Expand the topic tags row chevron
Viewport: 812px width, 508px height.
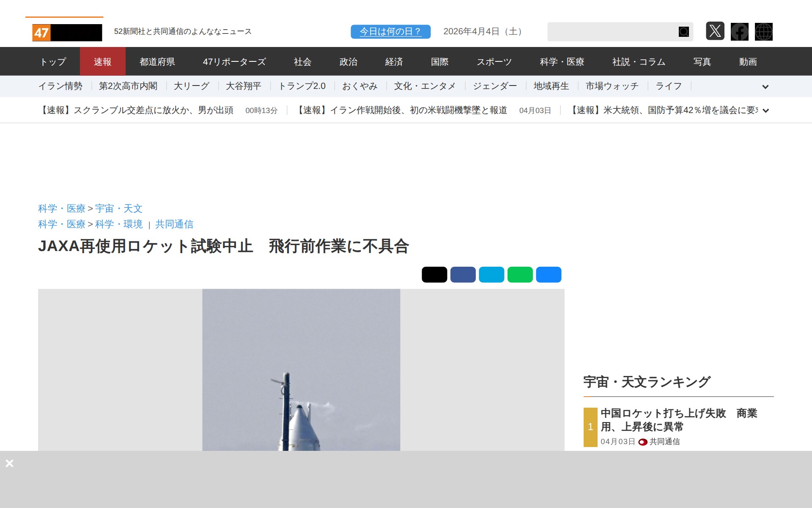[x=765, y=87]
